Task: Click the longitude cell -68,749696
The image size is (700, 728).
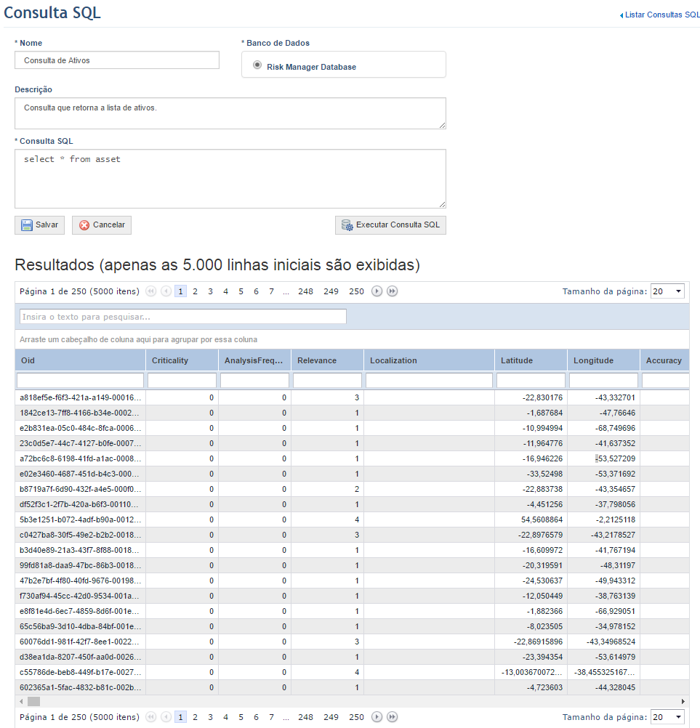Action: (604, 428)
